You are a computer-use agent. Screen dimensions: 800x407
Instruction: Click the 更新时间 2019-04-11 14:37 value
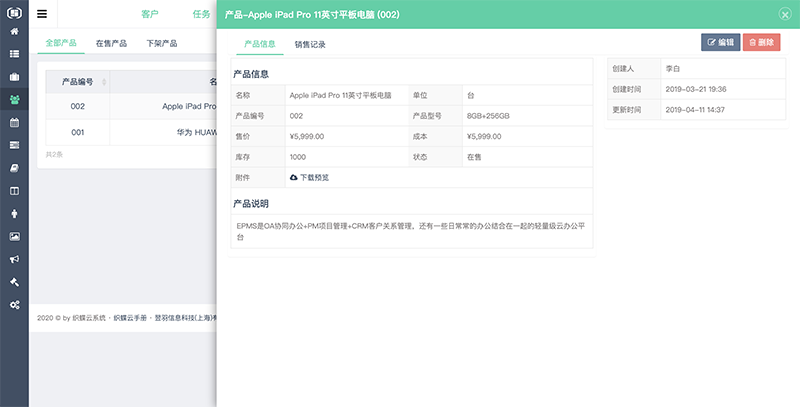point(695,110)
